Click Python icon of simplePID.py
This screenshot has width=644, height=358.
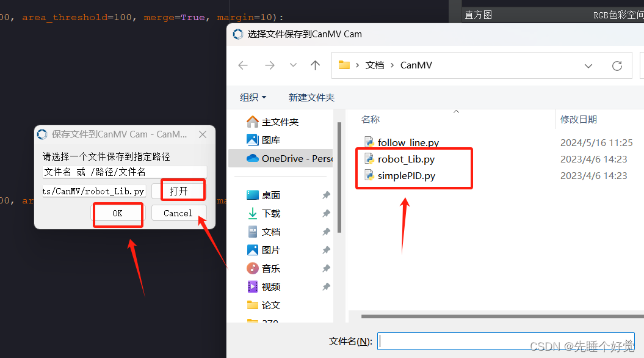[x=369, y=175]
